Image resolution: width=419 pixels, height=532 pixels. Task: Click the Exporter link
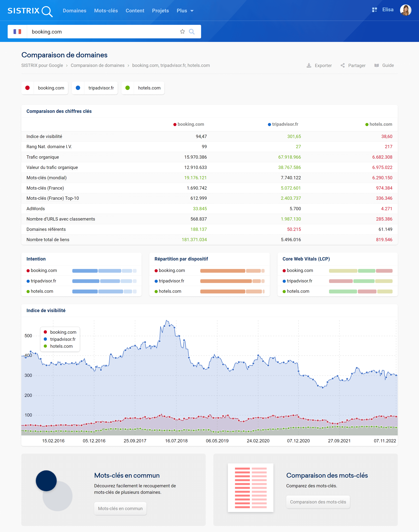pyautogui.click(x=319, y=65)
